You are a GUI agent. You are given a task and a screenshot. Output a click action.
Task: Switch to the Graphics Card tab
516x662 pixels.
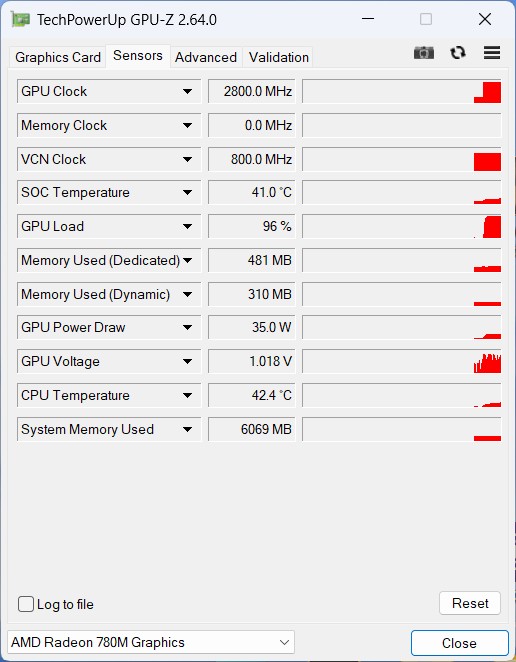point(58,57)
